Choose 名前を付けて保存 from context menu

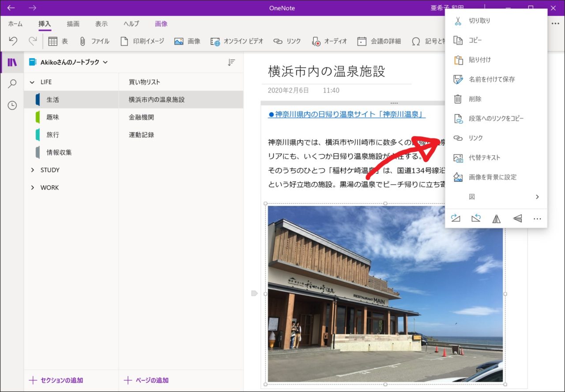(491, 79)
